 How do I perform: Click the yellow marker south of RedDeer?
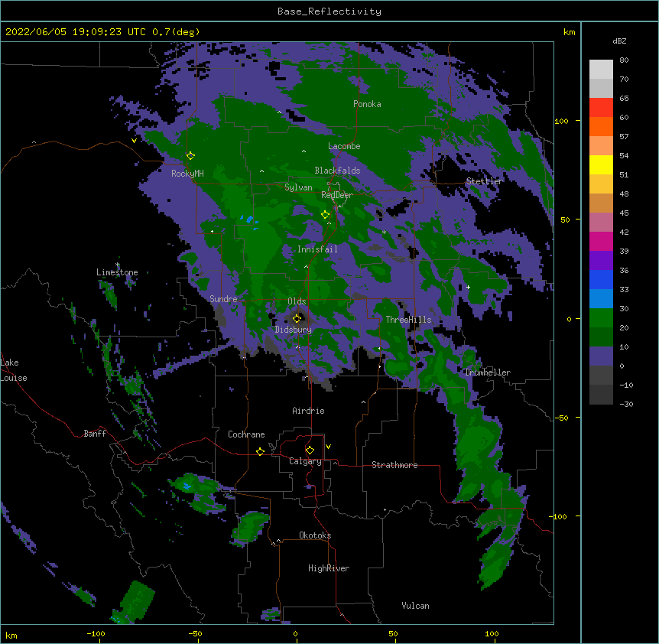[325, 215]
